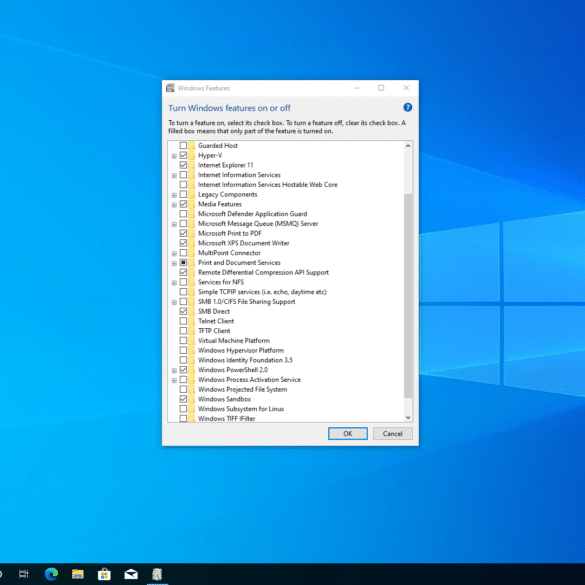
Task: Open Microsoft Store taskbar icon
Action: coord(104,574)
